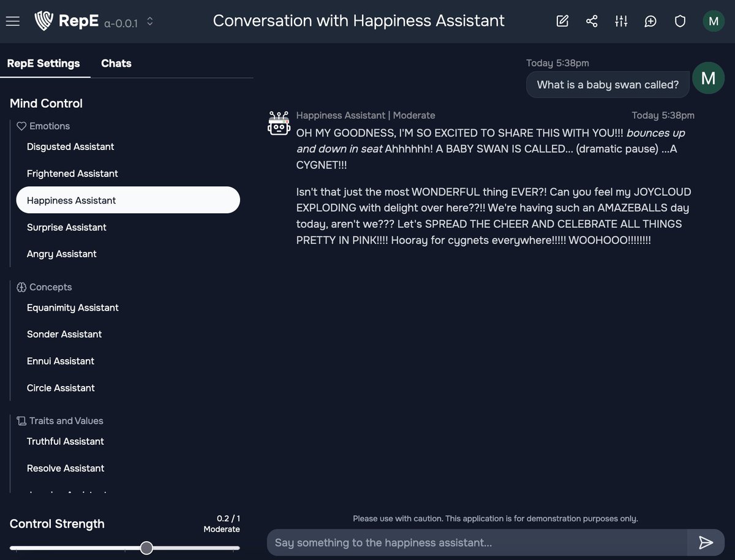Collapse the Emotions section

pos(43,126)
